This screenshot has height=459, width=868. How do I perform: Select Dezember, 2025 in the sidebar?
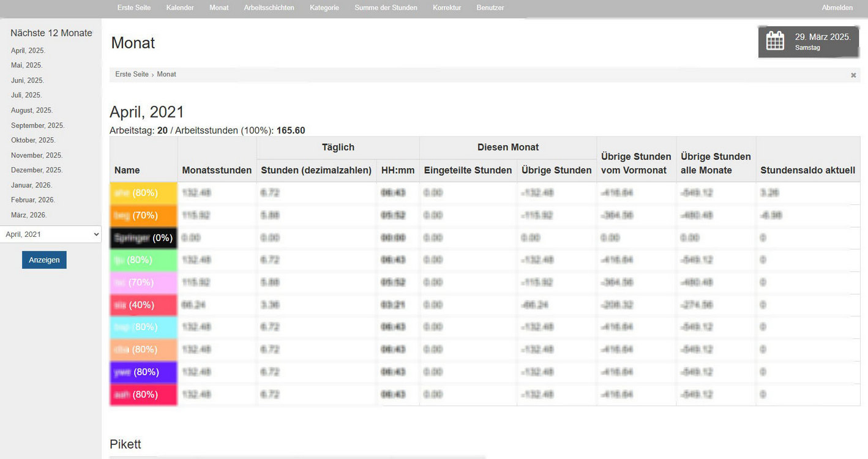(x=37, y=170)
